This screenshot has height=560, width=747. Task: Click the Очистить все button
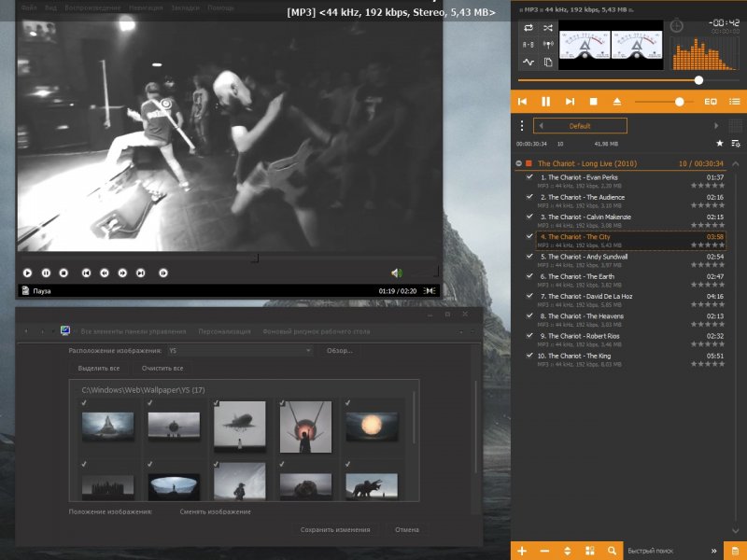pyautogui.click(x=162, y=368)
